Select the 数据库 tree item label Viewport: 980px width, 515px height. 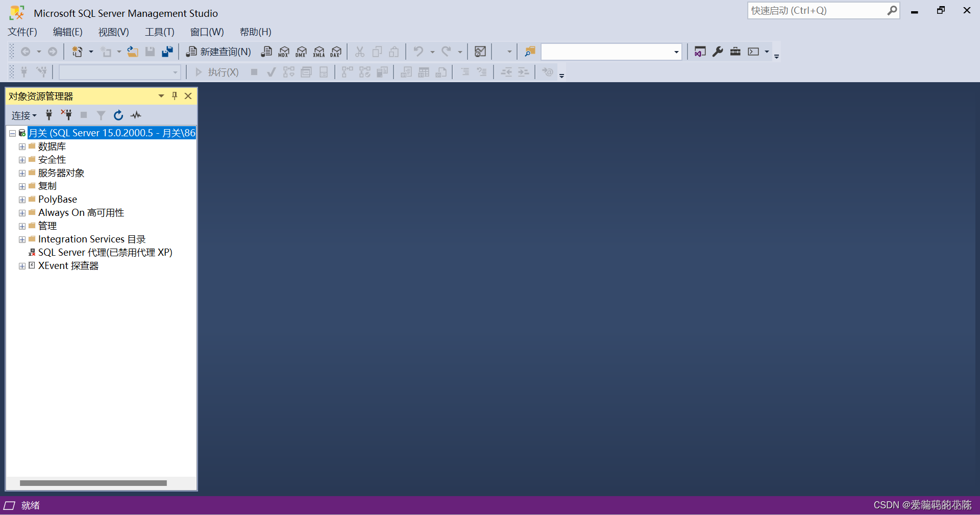coord(52,146)
